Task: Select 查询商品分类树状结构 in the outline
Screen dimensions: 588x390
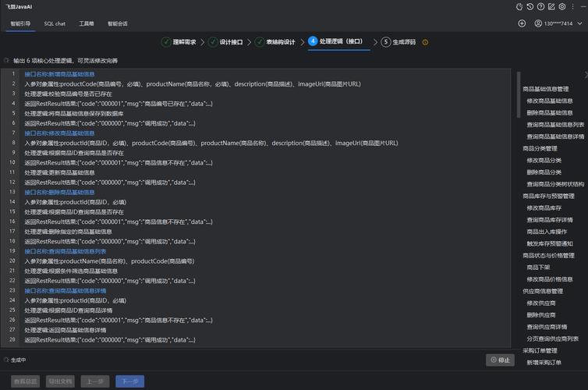Action: point(555,184)
